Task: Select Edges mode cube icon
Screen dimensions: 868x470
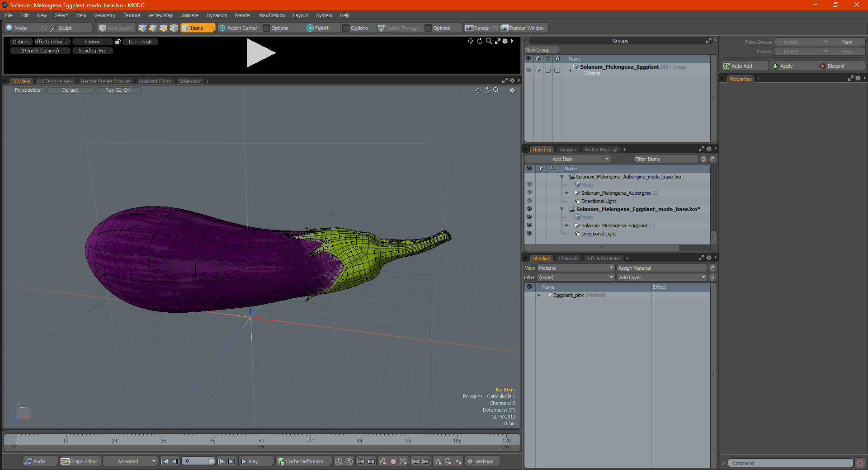Action: coord(153,28)
